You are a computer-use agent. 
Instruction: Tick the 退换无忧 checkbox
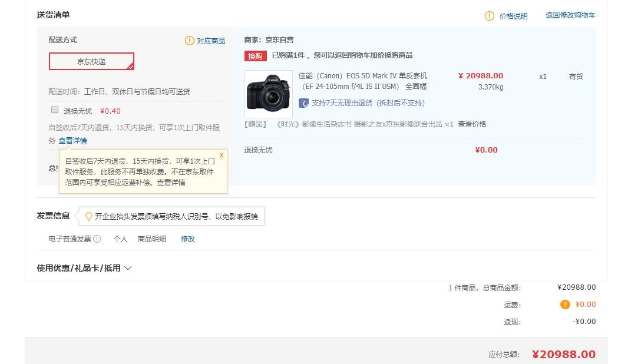55,110
